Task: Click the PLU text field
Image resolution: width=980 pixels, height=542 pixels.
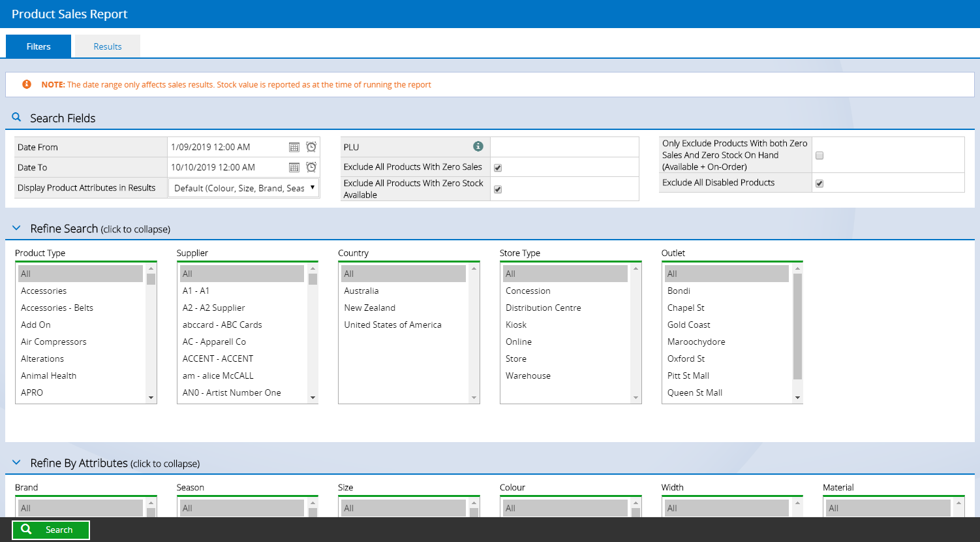Action: 564,147
